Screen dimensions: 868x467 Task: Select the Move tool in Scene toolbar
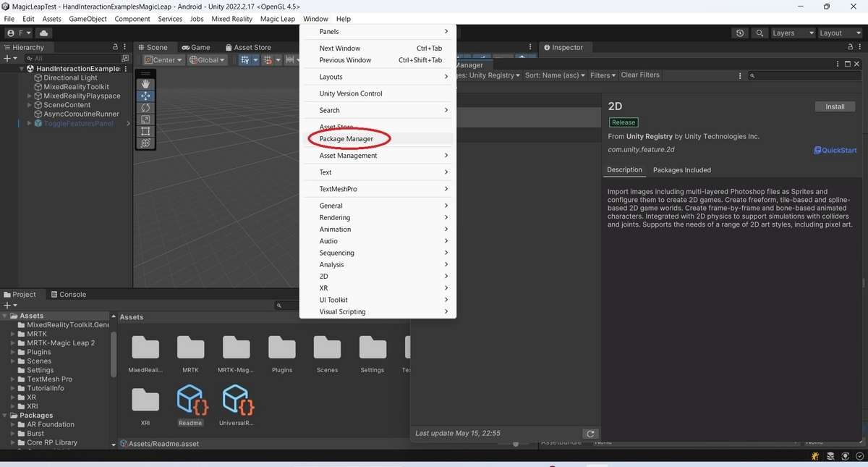coord(145,96)
